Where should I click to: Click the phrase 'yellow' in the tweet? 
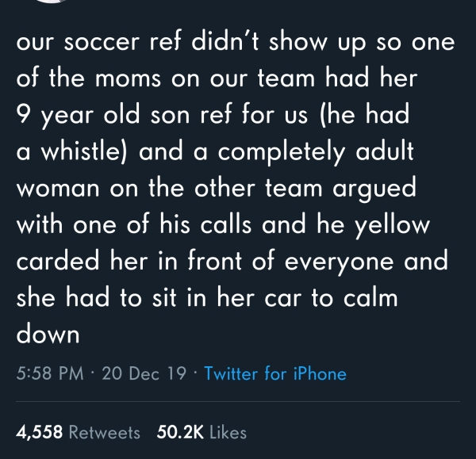tap(392, 224)
